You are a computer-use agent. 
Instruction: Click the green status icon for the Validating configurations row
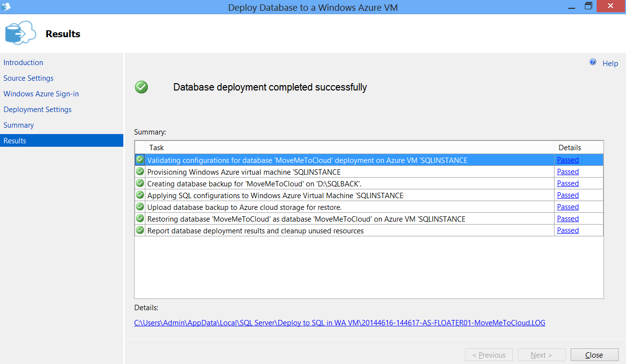point(140,159)
